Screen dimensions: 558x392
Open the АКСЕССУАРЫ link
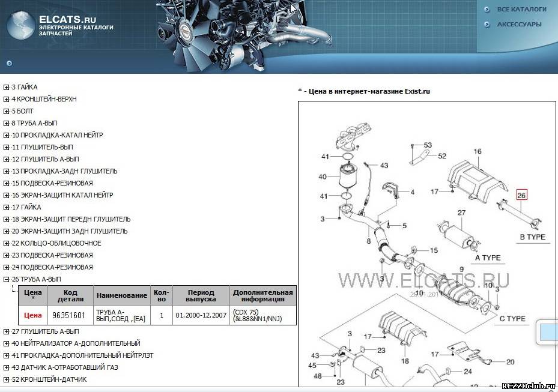[519, 25]
